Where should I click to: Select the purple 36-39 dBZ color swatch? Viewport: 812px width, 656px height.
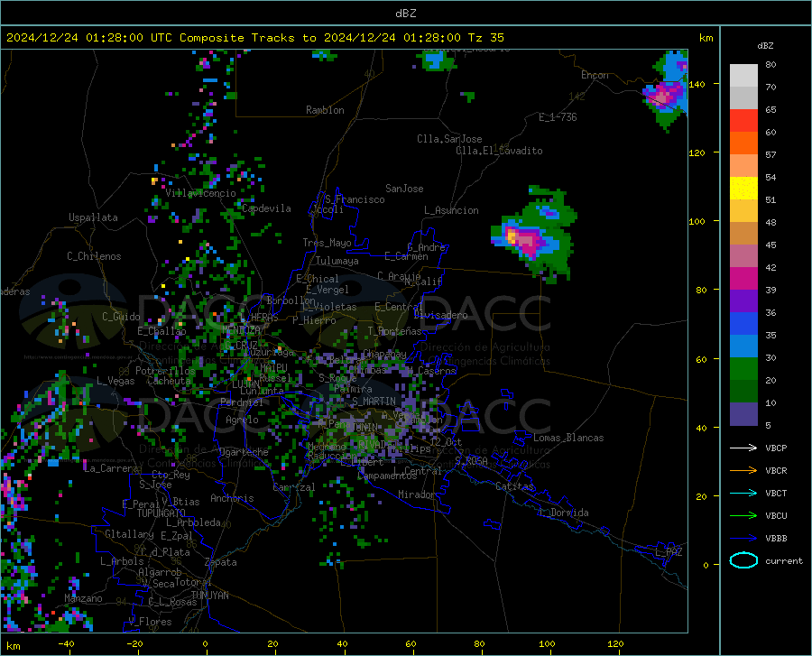(x=743, y=301)
